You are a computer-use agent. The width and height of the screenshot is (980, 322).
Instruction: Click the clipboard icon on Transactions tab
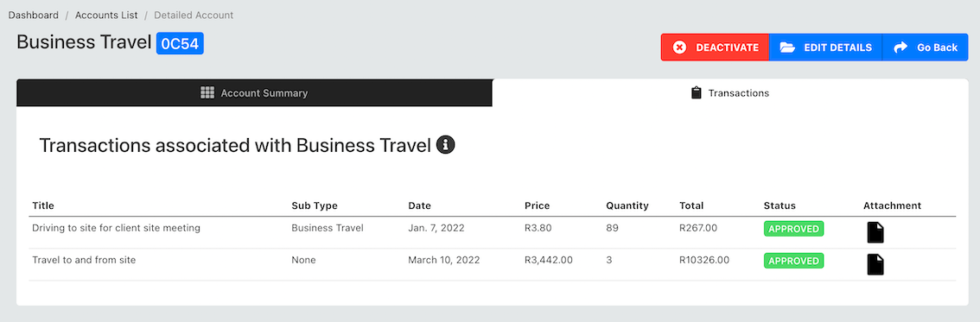(x=697, y=93)
